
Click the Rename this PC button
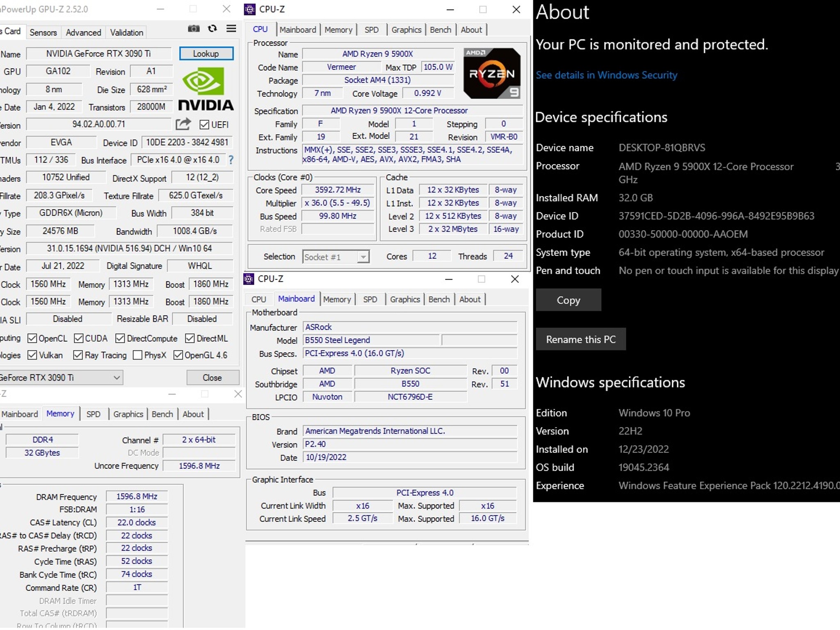tap(580, 340)
